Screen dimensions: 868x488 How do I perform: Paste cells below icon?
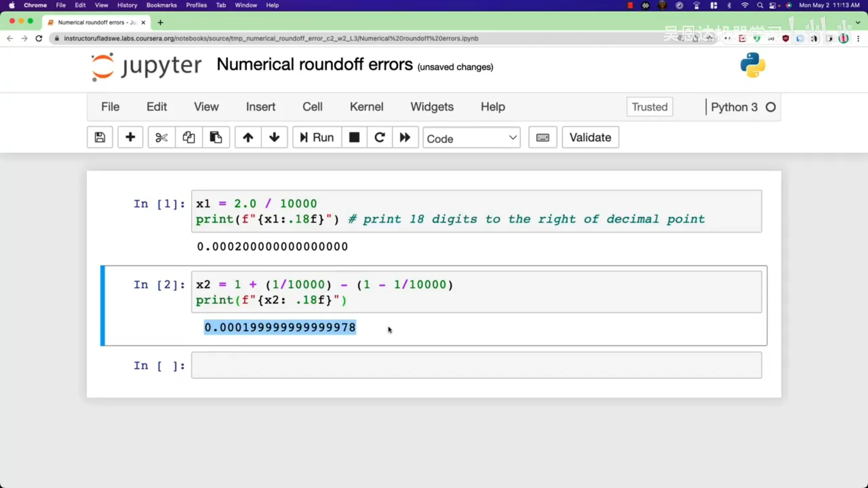216,137
